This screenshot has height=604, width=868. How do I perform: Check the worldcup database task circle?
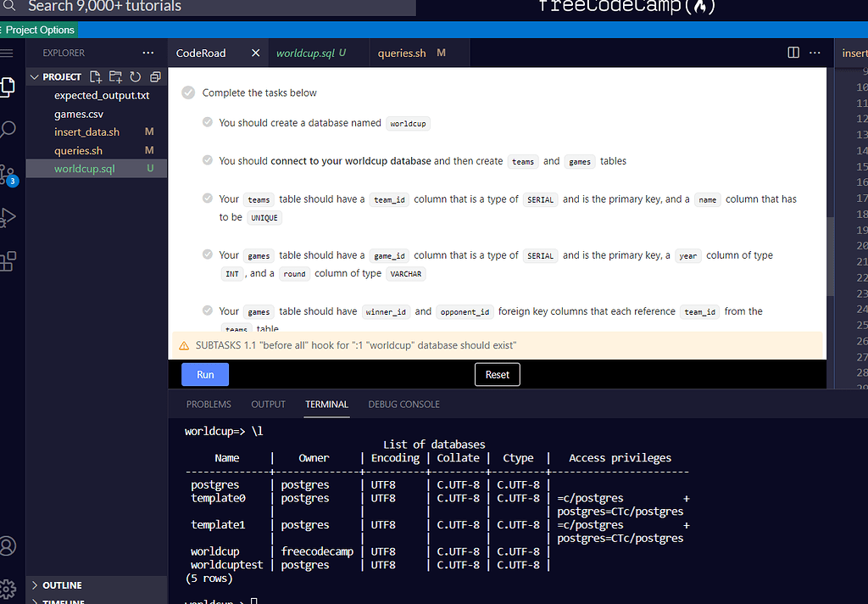coord(208,122)
